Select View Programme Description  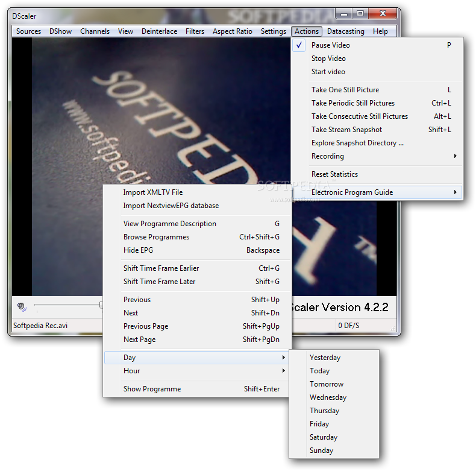tap(196, 224)
